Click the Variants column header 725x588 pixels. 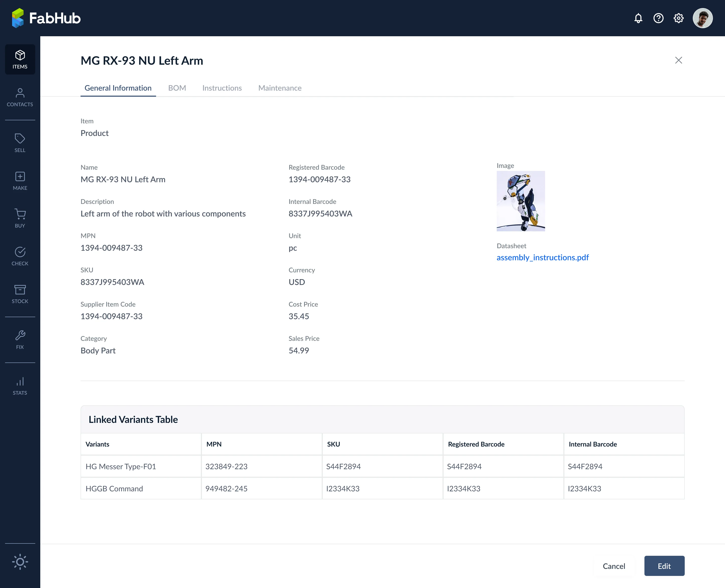pos(141,444)
